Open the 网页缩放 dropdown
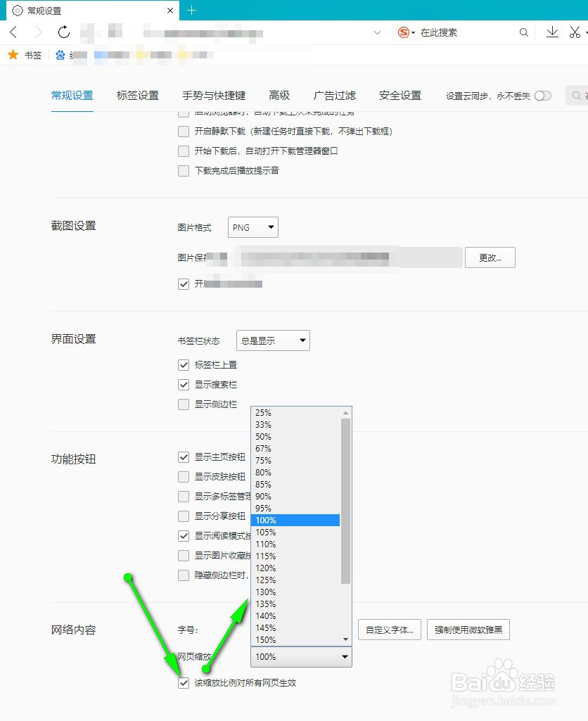Image resolution: width=588 pixels, height=721 pixels. [301, 656]
